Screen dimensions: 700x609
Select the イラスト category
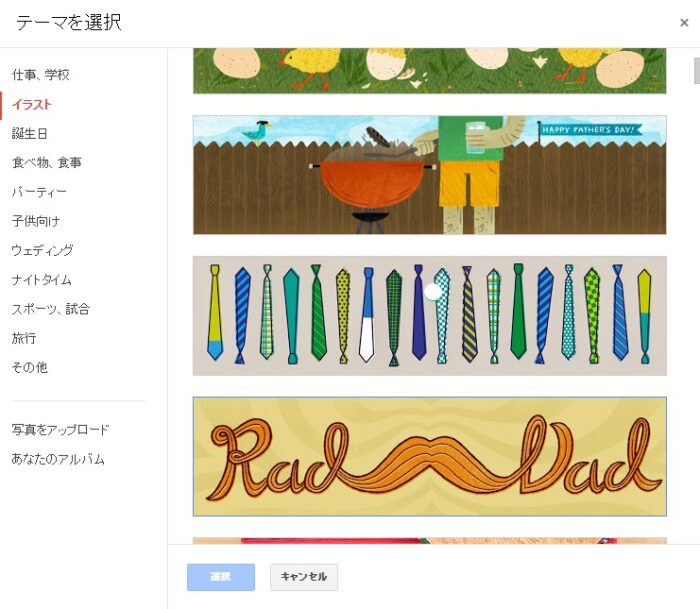[32, 104]
